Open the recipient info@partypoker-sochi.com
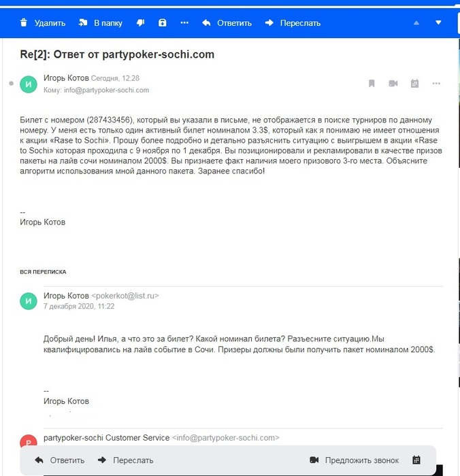The height and width of the screenshot is (476, 460). pos(106,90)
